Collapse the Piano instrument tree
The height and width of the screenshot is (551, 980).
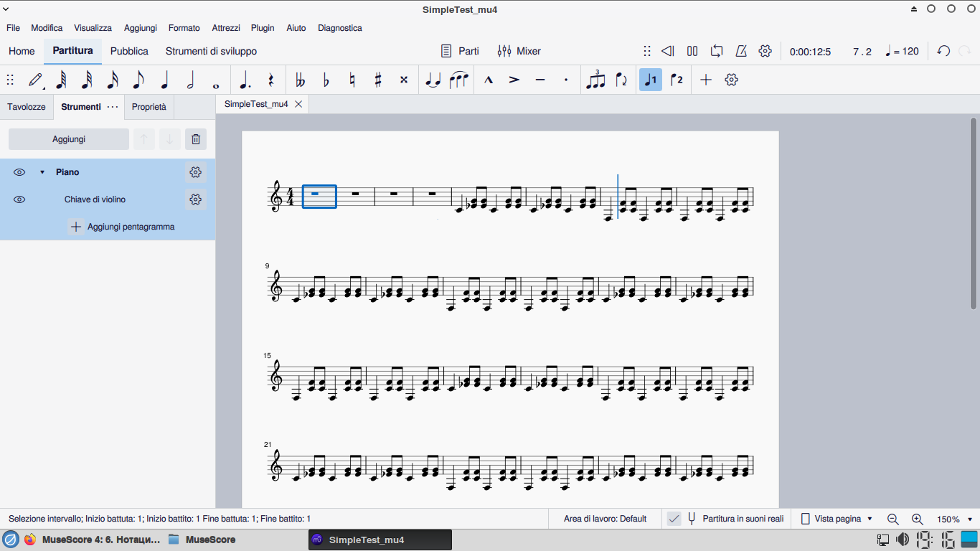(42, 172)
